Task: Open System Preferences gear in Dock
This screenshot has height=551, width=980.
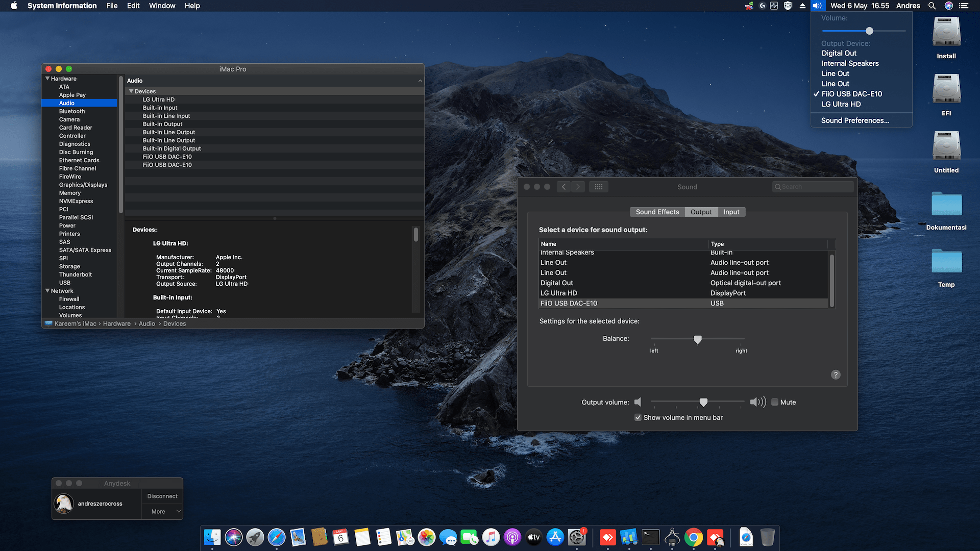Action: click(577, 537)
